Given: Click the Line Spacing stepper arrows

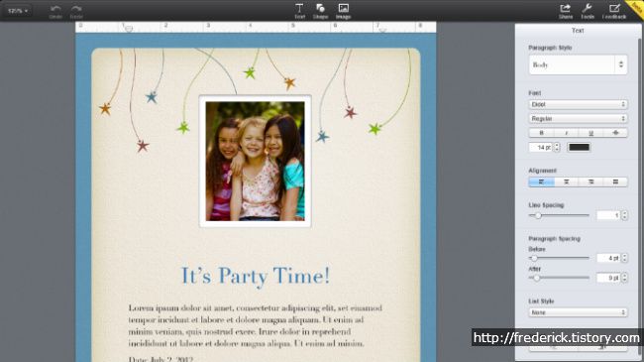Looking at the screenshot, I should [624, 215].
